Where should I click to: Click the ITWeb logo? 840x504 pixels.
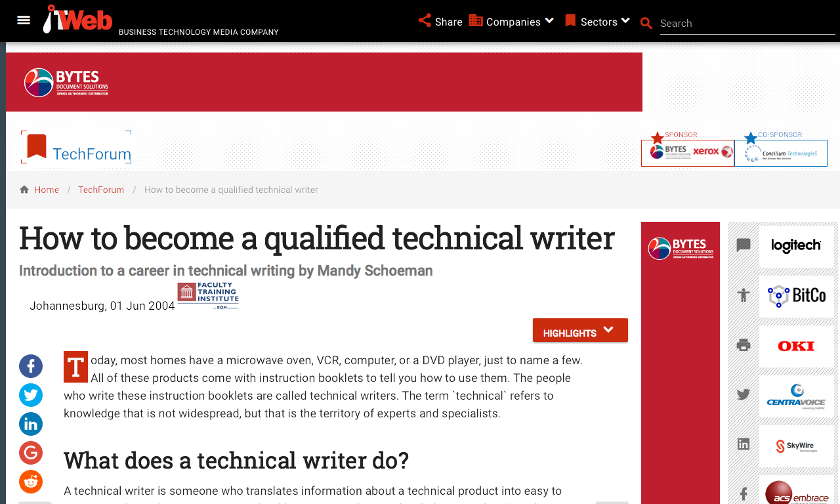tap(78, 19)
